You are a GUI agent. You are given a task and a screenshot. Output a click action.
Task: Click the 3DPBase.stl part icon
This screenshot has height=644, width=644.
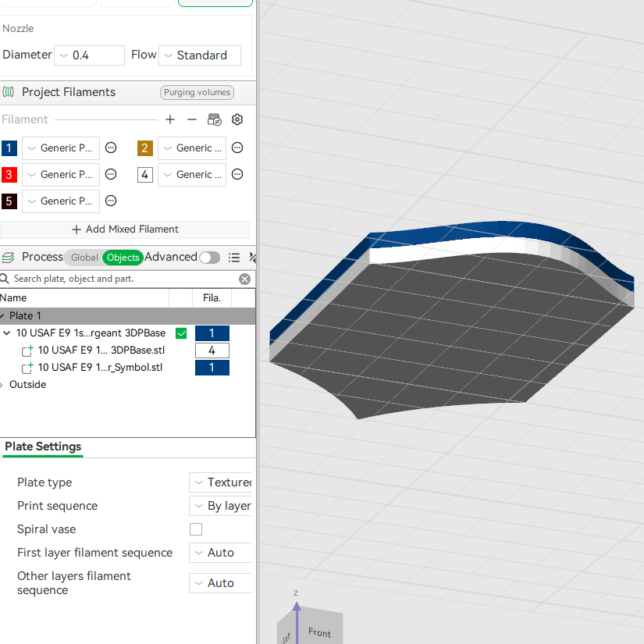(x=27, y=350)
